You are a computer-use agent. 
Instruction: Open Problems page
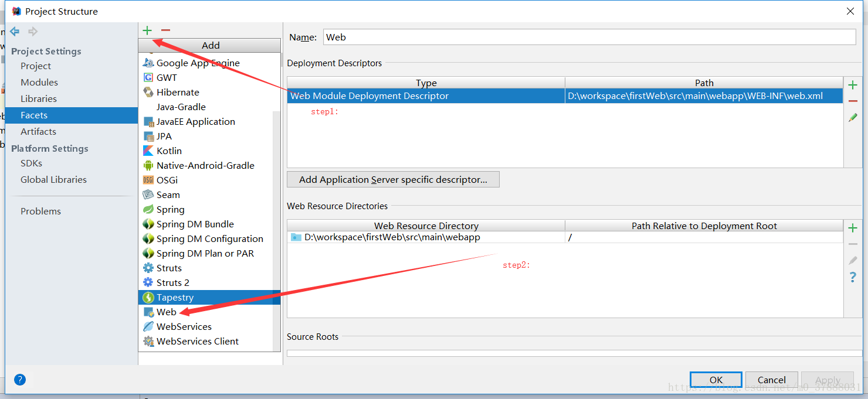71,211
